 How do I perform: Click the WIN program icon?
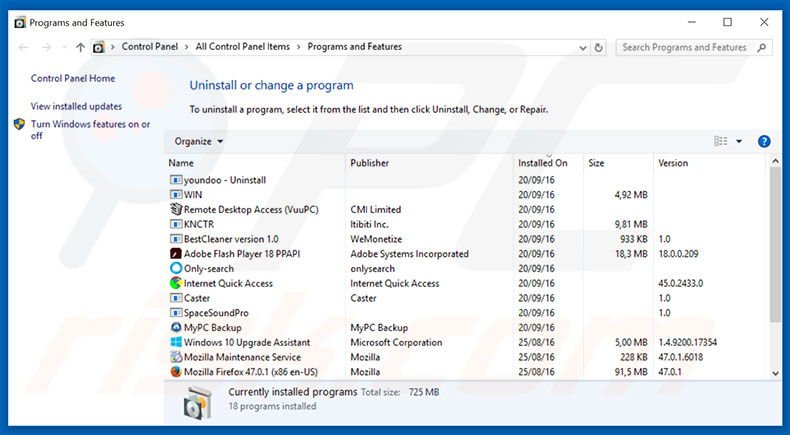(x=176, y=195)
